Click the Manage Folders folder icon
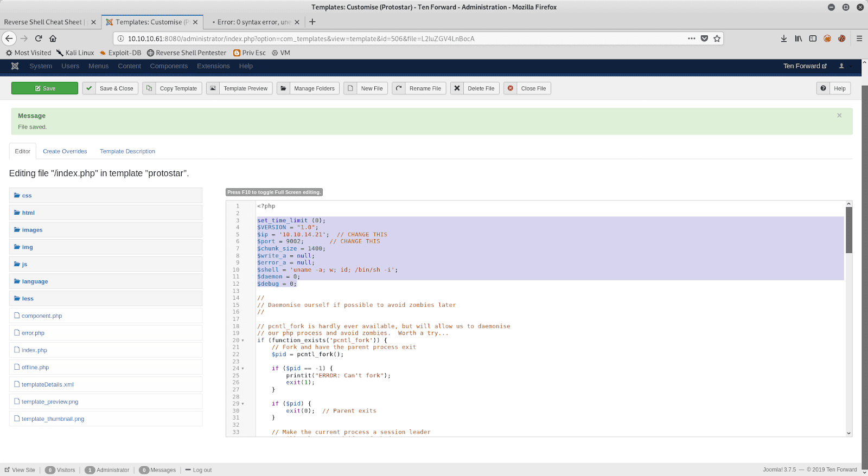This screenshot has height=476, width=868. point(283,88)
